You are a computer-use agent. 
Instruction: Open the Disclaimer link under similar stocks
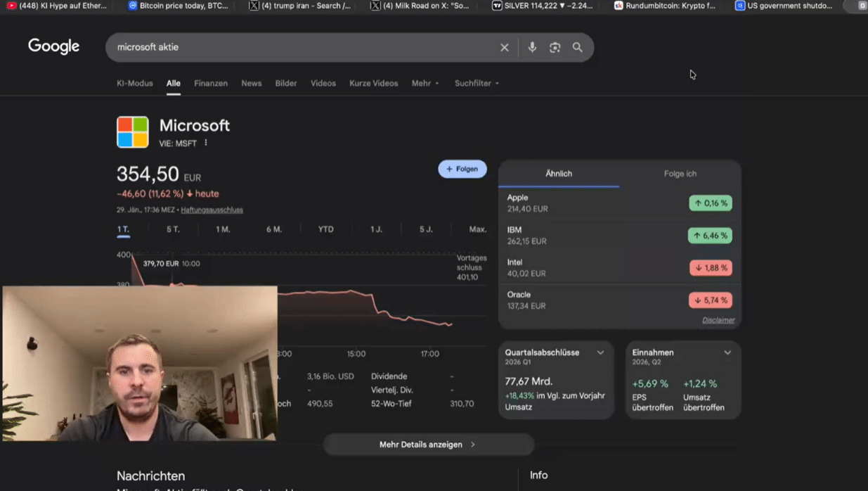point(718,320)
